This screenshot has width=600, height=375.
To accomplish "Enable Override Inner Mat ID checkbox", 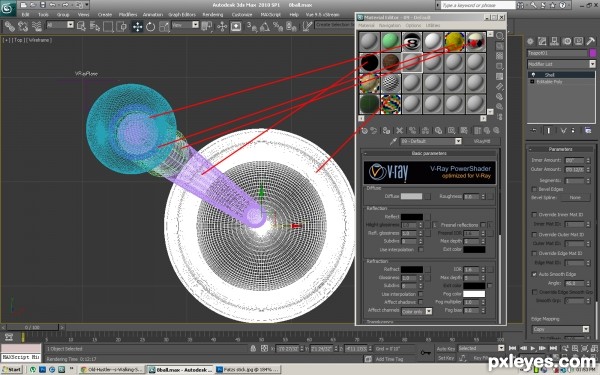I will (x=534, y=215).
